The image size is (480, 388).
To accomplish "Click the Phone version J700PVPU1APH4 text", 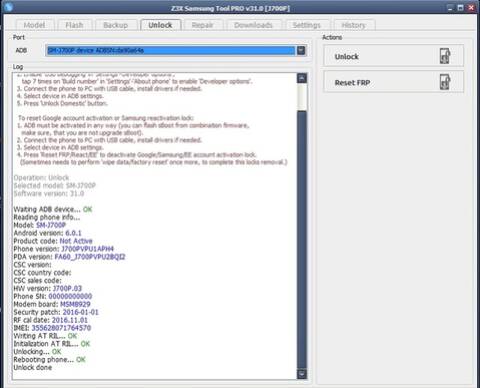I will pos(87,249).
